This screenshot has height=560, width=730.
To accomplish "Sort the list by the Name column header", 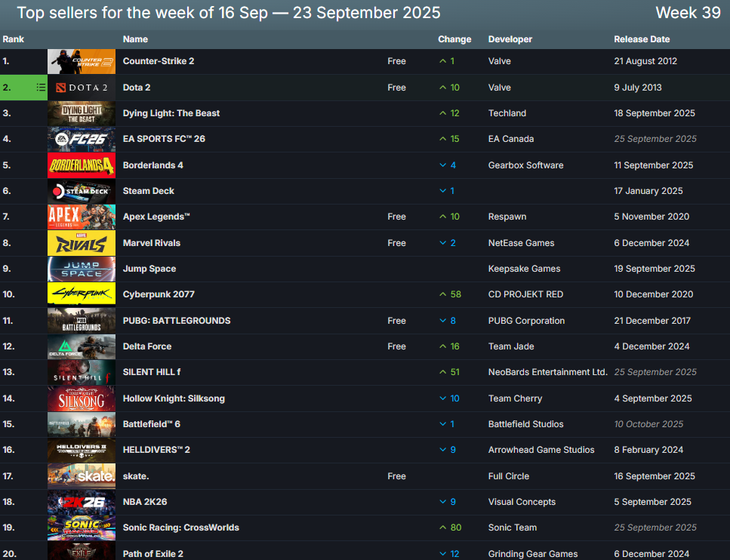I will coord(135,39).
